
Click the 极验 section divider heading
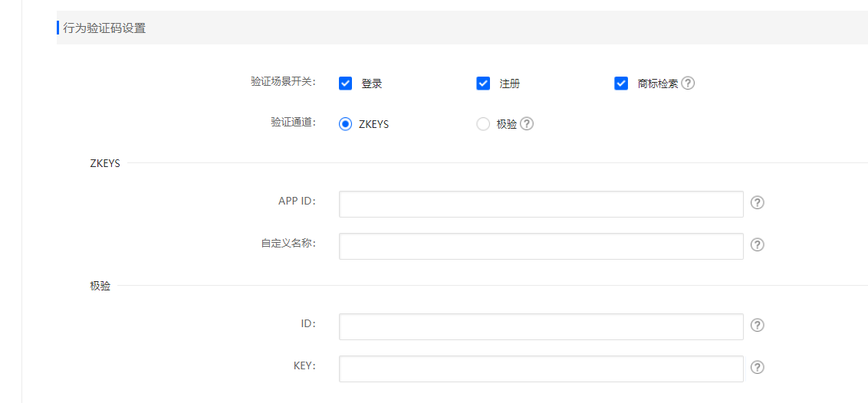click(x=100, y=287)
